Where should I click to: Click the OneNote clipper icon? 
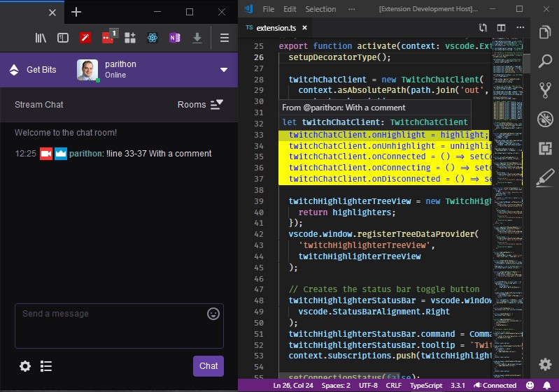[175, 38]
